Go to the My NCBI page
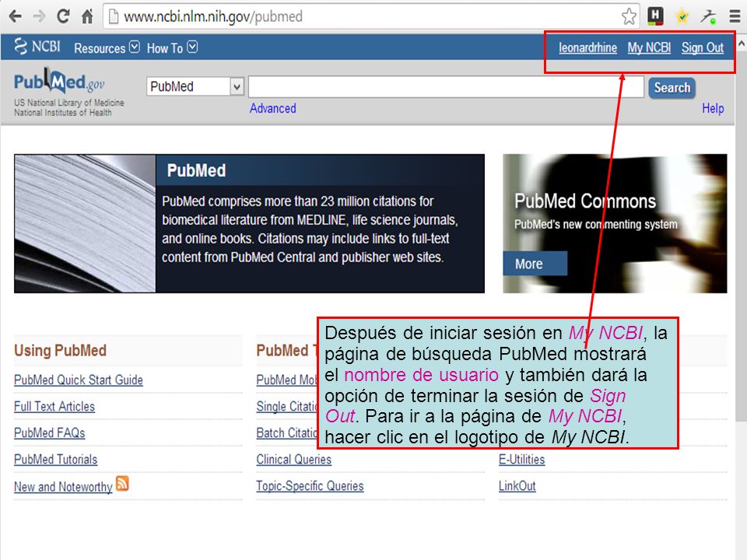This screenshot has width=747, height=560. pos(649,47)
